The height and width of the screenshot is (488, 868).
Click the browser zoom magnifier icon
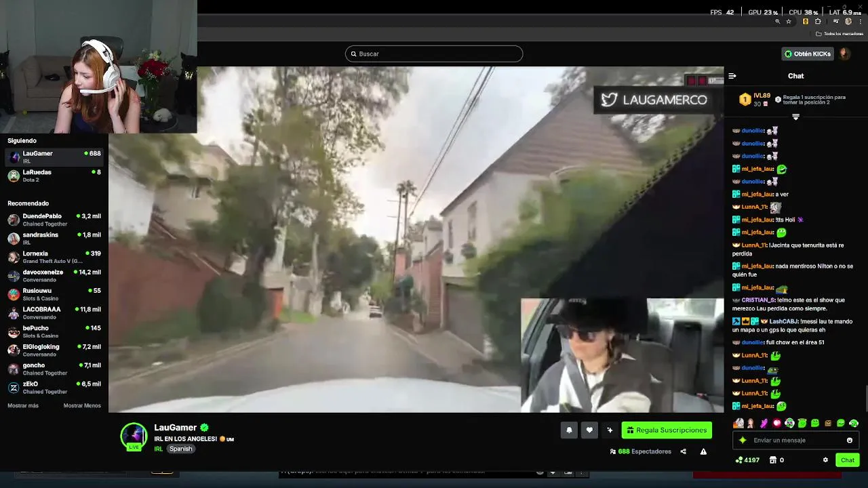(777, 22)
